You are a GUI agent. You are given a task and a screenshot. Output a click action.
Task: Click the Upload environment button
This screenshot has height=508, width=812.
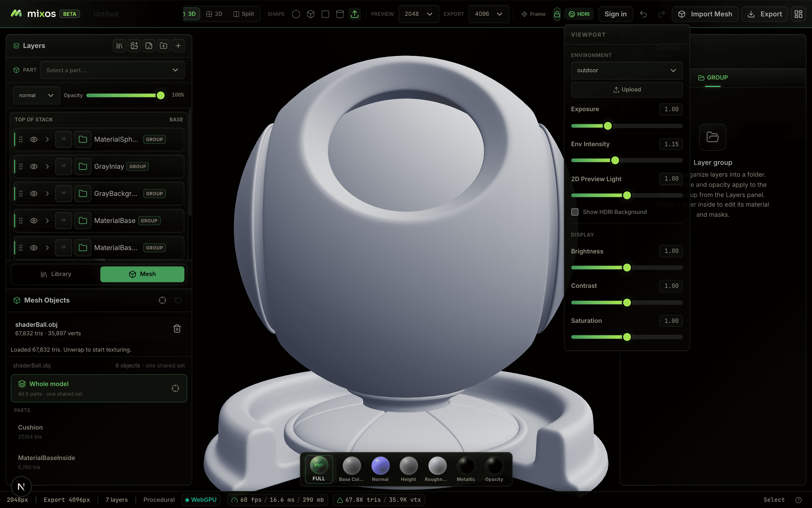pos(626,90)
